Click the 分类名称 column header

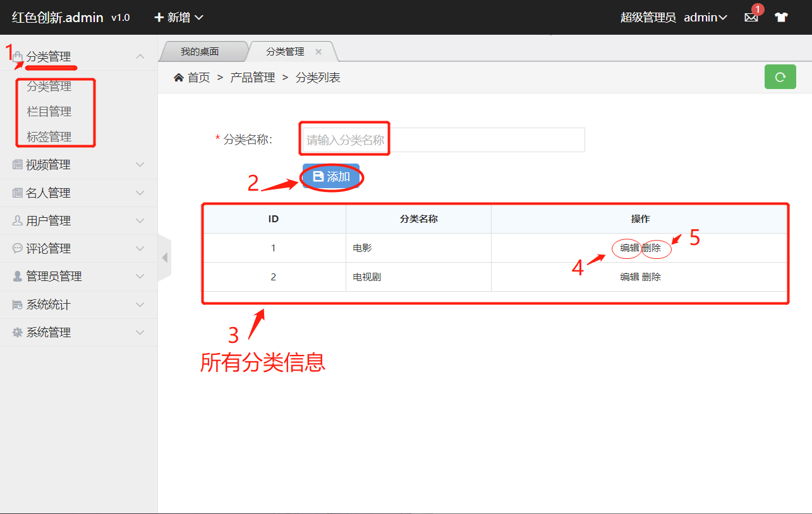pos(418,219)
